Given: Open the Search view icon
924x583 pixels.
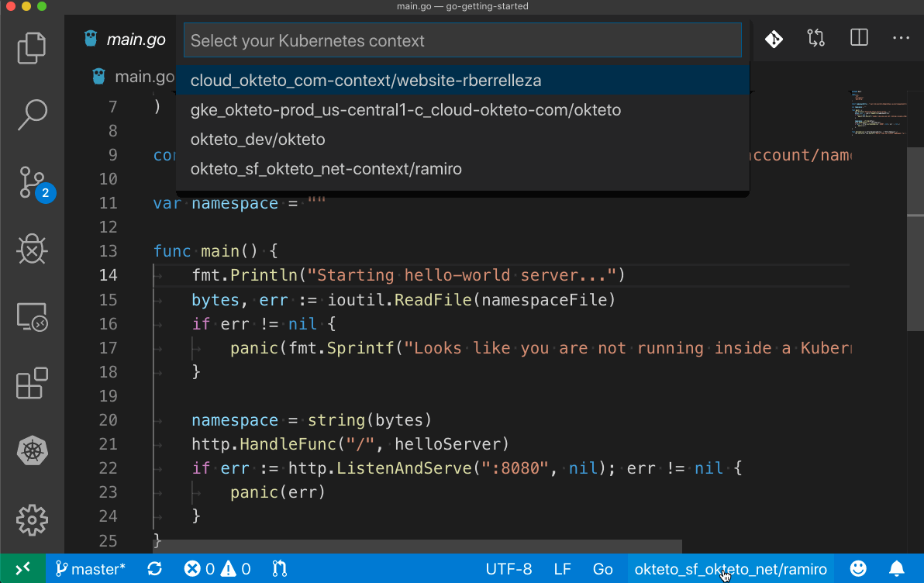Looking at the screenshot, I should pos(32,115).
